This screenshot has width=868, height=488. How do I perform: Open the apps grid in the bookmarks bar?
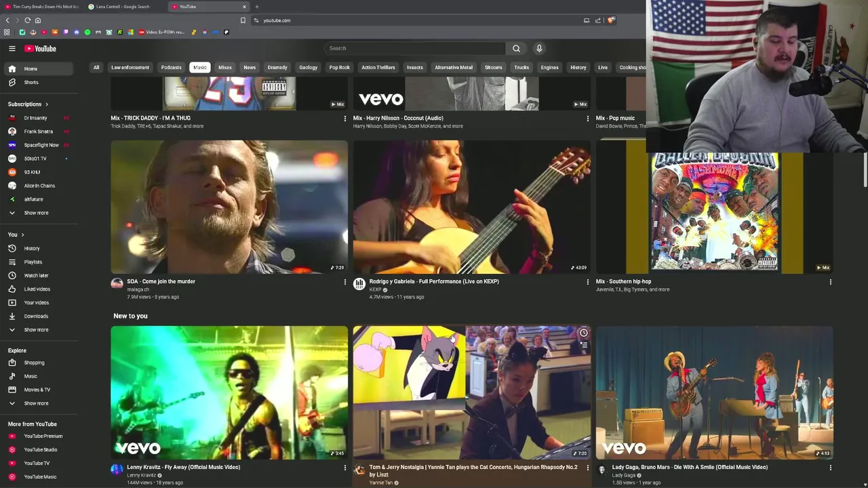(7, 32)
